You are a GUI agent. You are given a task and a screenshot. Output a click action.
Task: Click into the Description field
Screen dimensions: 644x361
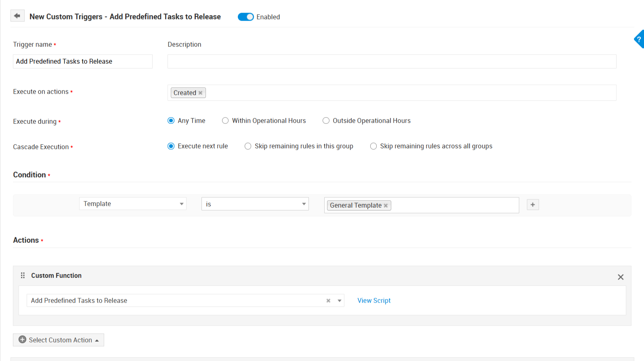pyautogui.click(x=392, y=61)
